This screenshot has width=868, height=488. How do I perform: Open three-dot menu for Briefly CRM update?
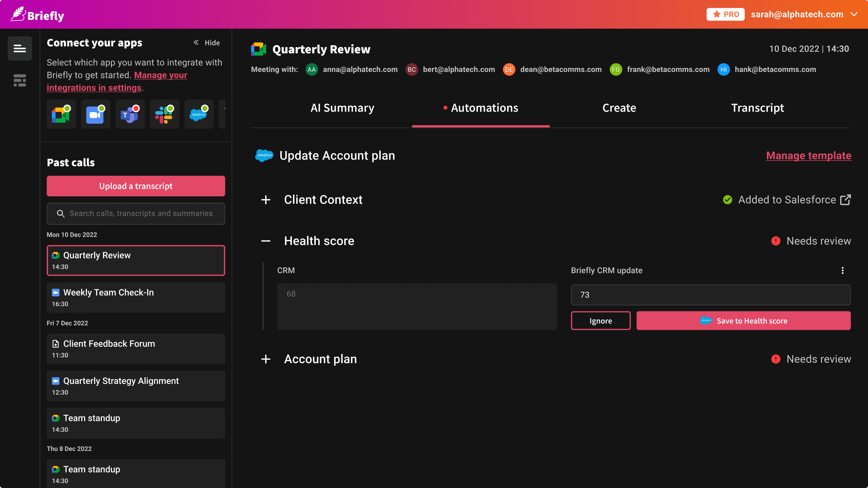(x=842, y=270)
